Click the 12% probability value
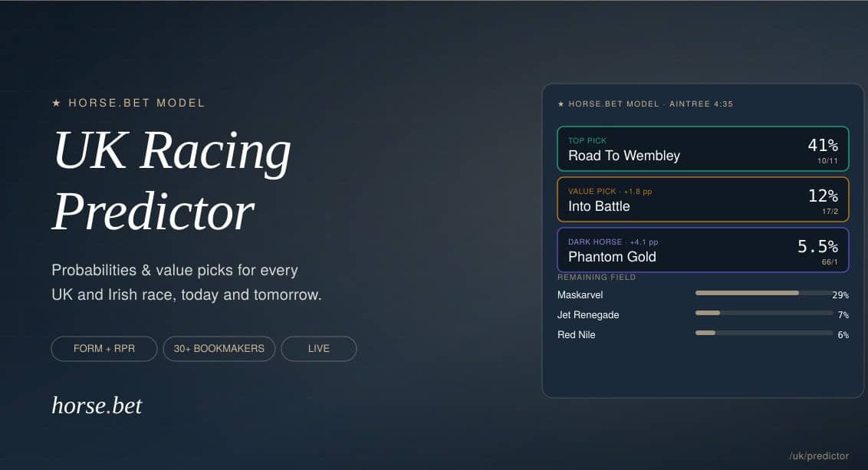The height and width of the screenshot is (470, 868). pos(824,196)
